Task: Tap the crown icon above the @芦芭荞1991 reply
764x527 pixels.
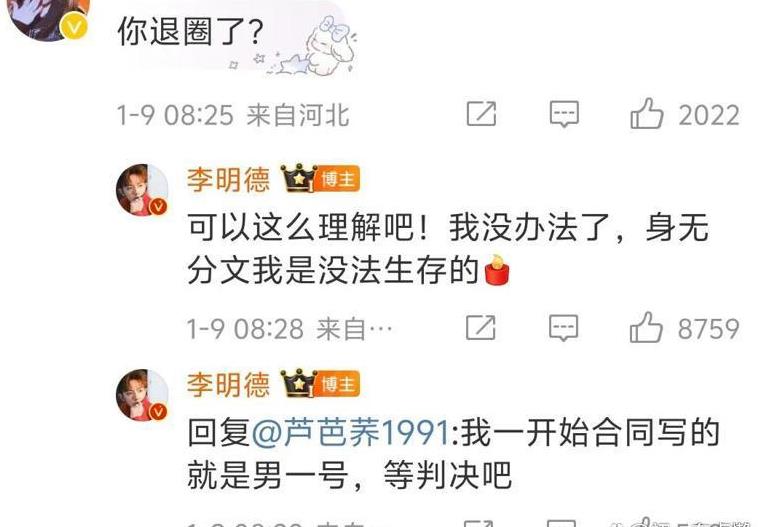Action: click(x=298, y=383)
